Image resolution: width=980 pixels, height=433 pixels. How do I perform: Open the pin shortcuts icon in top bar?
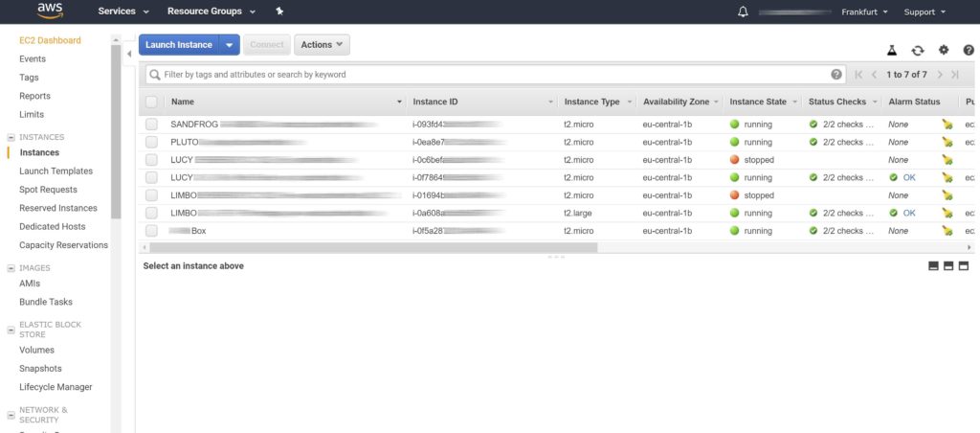(x=279, y=11)
